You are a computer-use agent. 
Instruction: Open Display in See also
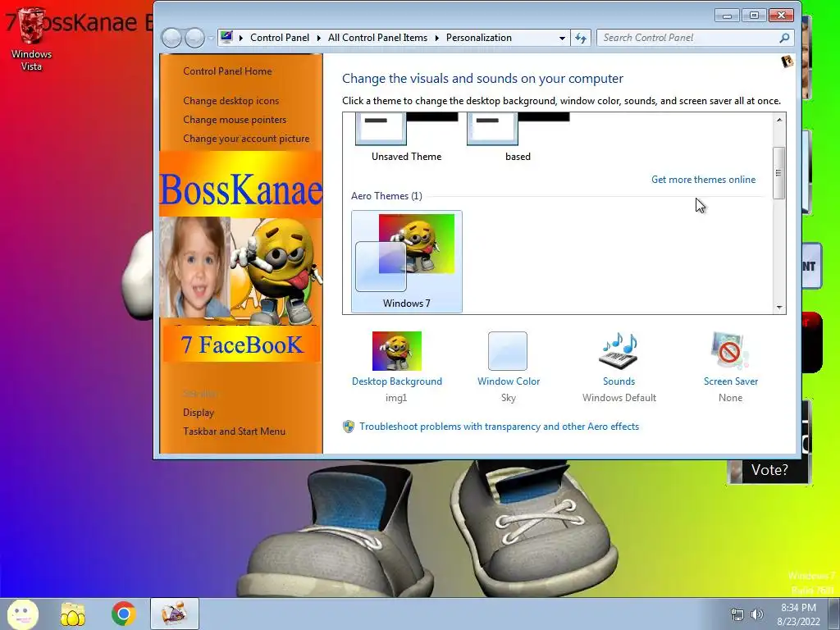point(199,413)
